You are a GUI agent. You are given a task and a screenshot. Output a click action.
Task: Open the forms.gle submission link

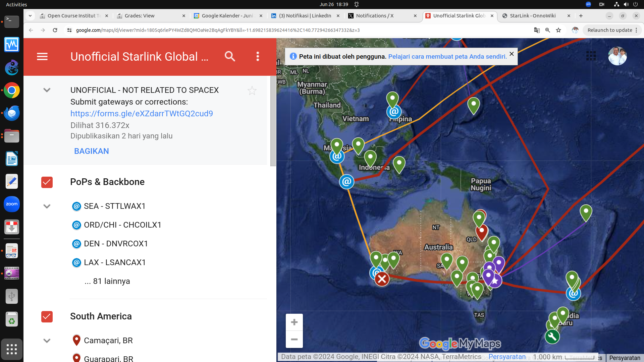pyautogui.click(x=142, y=114)
